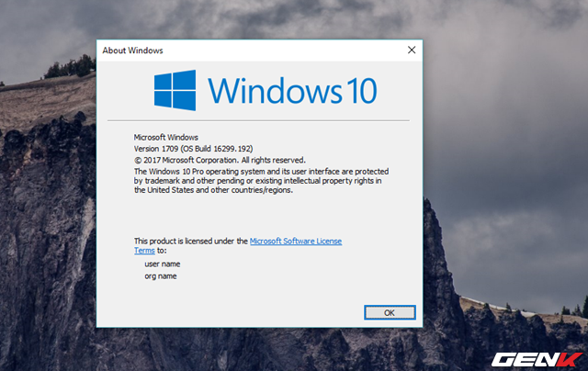Open the Microsoft Software License link
Screen dimensions: 588x371
[x=296, y=241]
